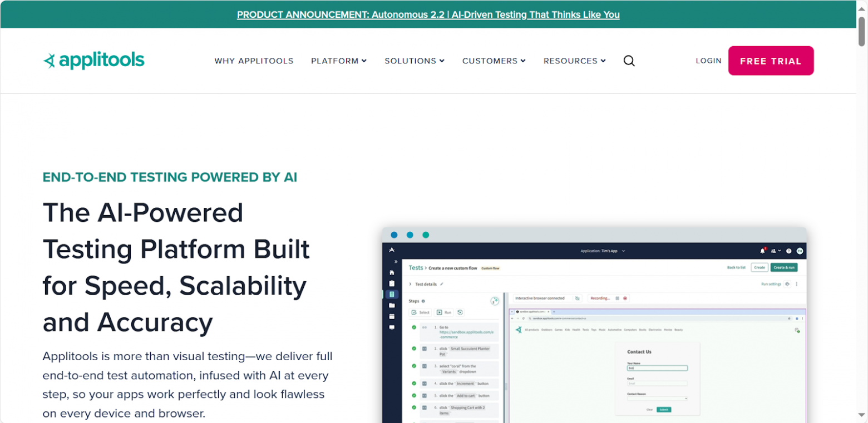Click step 3 select "coral" from Variants
868x423 pixels.
click(x=459, y=369)
